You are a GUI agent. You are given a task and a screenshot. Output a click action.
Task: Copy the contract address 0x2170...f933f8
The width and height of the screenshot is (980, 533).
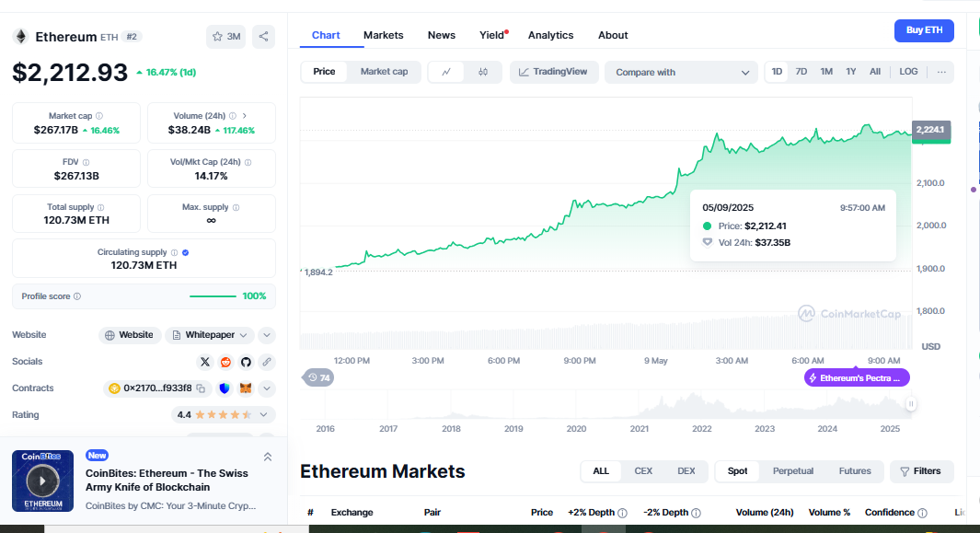coord(201,388)
